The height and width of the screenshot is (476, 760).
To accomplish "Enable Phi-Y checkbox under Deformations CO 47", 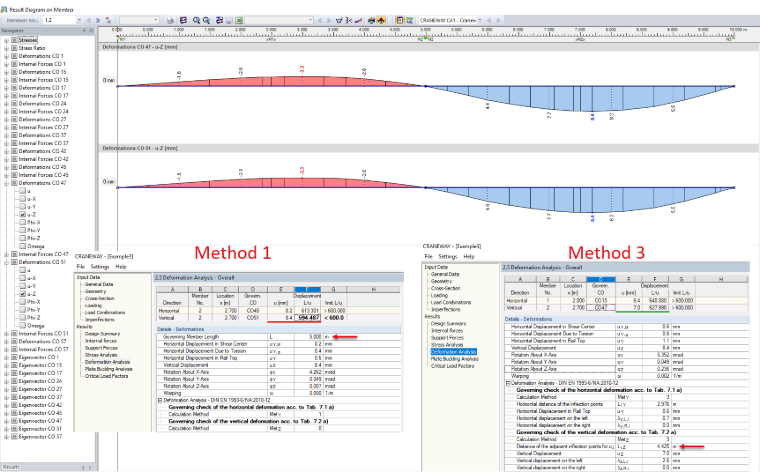I will tap(22, 230).
